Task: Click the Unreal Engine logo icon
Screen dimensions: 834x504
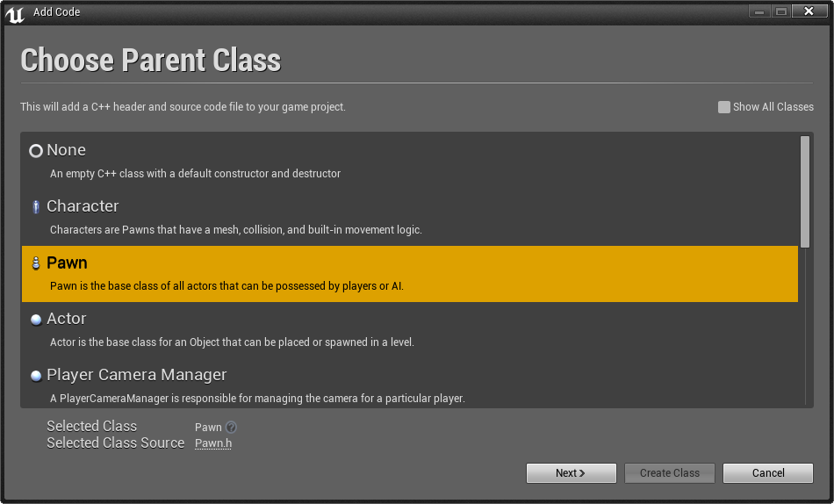Action: pos(15,13)
